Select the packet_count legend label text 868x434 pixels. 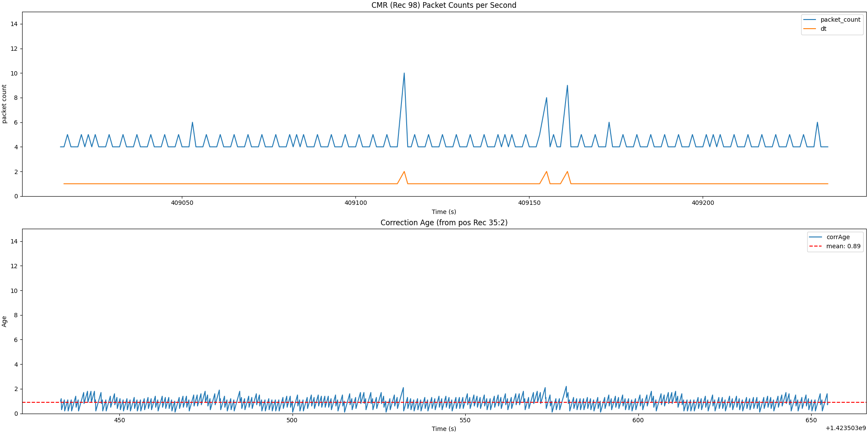[x=840, y=20]
